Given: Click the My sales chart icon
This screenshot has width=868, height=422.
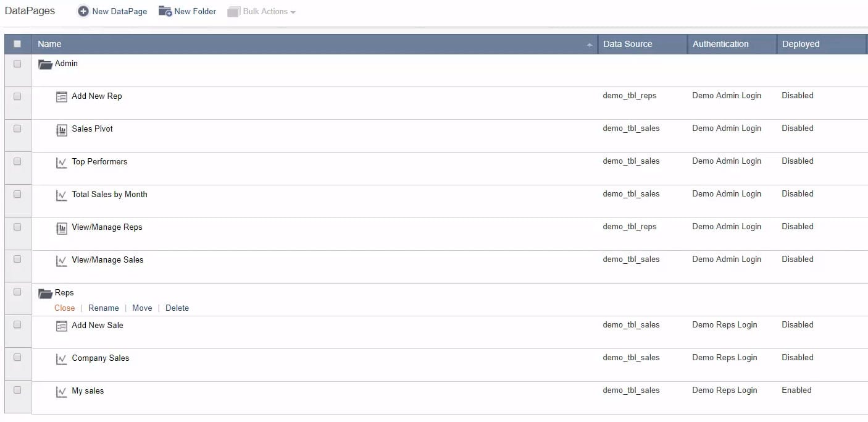Looking at the screenshot, I should (61, 392).
